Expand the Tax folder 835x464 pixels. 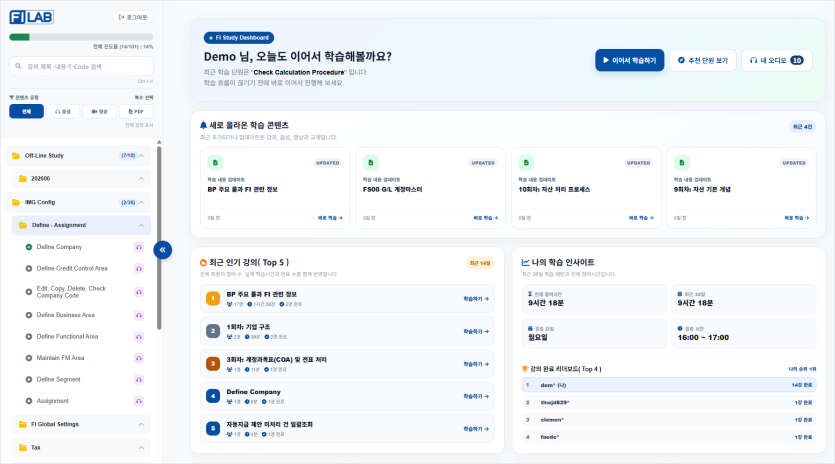coord(81,448)
